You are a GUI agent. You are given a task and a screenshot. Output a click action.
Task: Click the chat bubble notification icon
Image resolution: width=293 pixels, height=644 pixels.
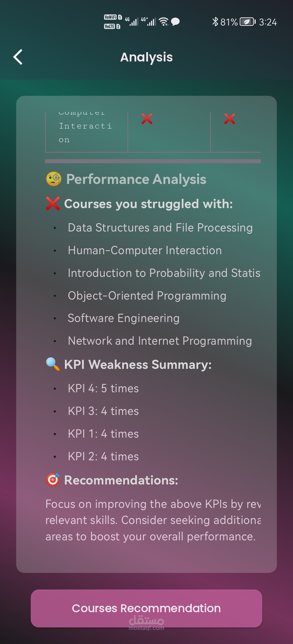coord(175,22)
